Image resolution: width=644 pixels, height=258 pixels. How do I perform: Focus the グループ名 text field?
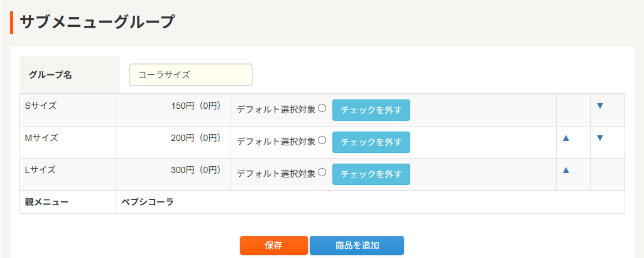click(x=190, y=74)
